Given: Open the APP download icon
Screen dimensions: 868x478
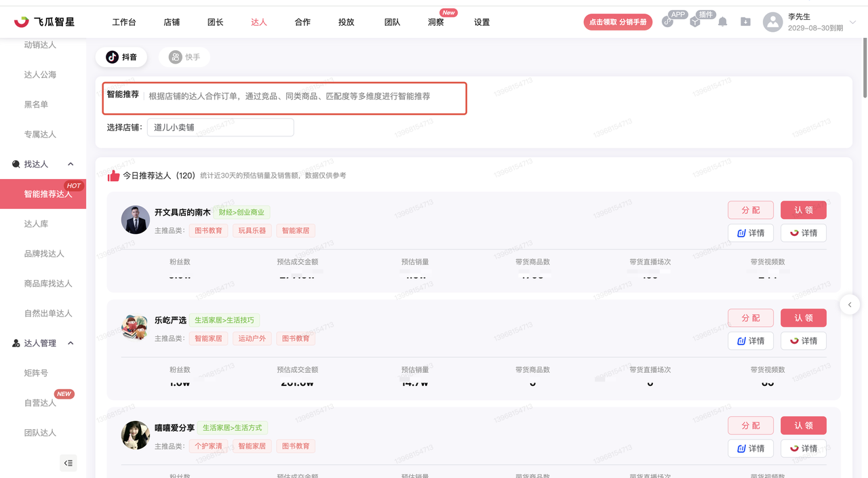Looking at the screenshot, I should click(x=668, y=22).
